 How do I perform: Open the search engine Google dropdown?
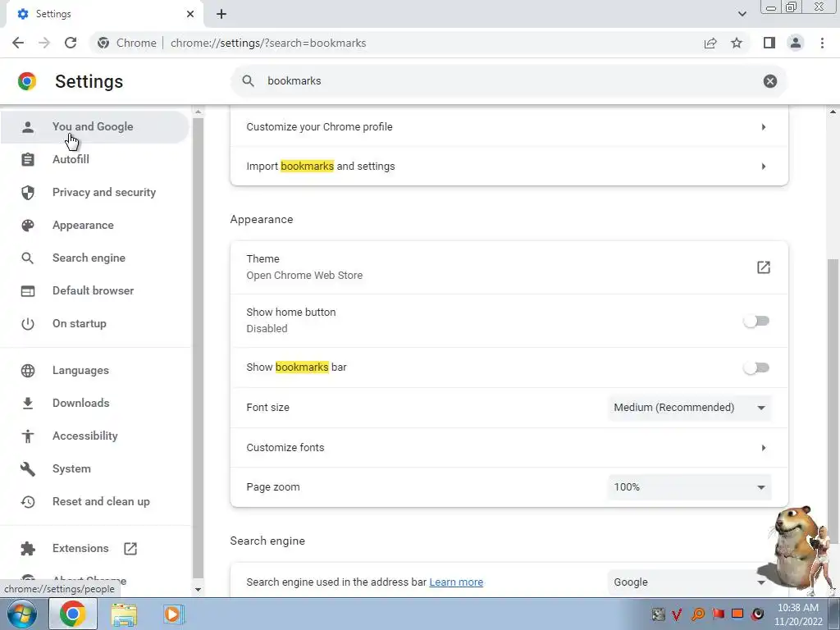click(689, 582)
